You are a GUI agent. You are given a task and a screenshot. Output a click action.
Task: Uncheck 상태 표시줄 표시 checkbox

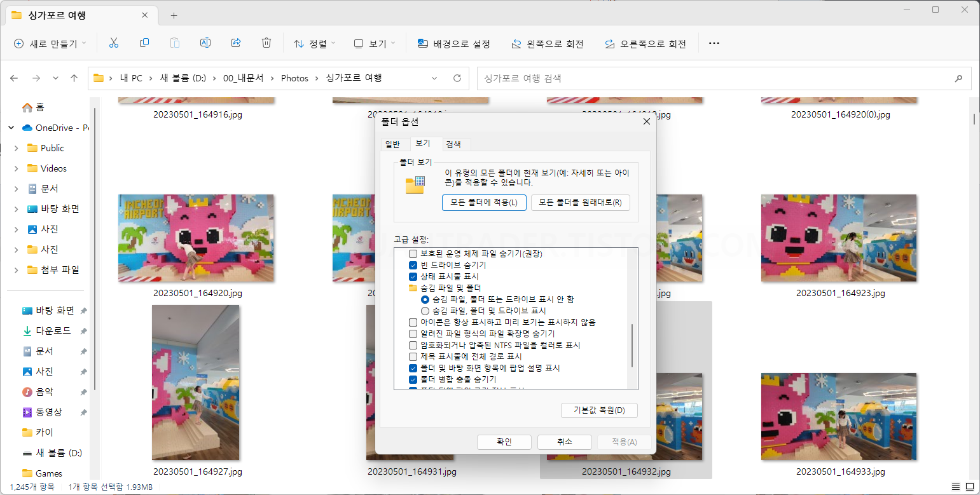coord(413,276)
